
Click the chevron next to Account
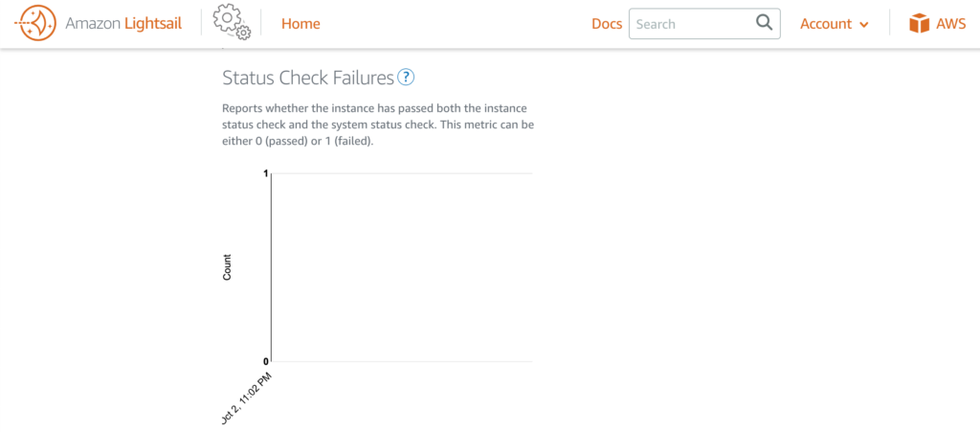864,25
